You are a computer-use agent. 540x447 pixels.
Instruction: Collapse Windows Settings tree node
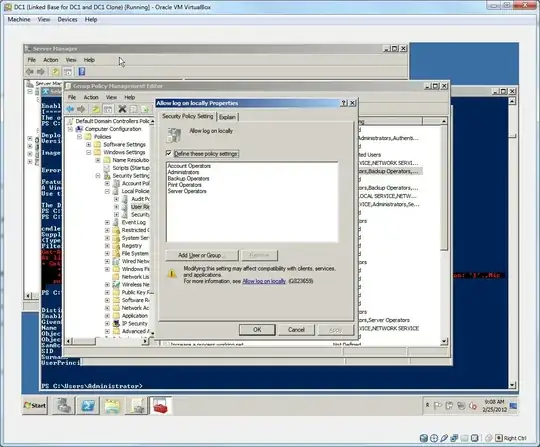point(89,152)
